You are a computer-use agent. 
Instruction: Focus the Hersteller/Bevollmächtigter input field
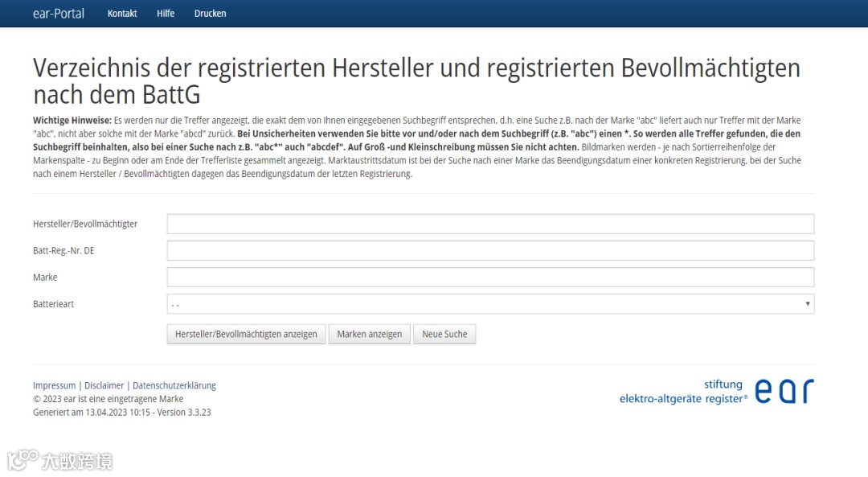(490, 224)
